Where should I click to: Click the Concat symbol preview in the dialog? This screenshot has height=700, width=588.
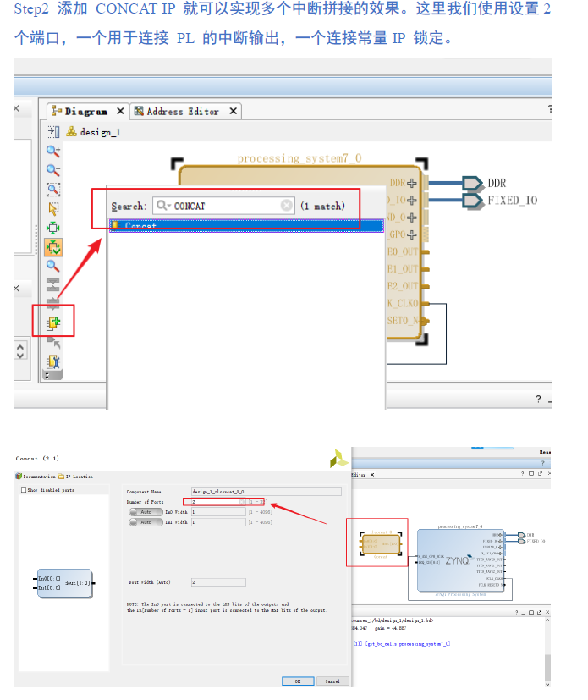pyautogui.click(x=64, y=583)
